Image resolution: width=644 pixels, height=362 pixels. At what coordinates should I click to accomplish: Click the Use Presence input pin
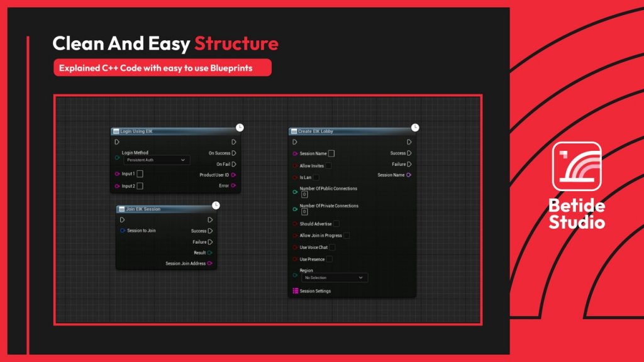click(295, 260)
